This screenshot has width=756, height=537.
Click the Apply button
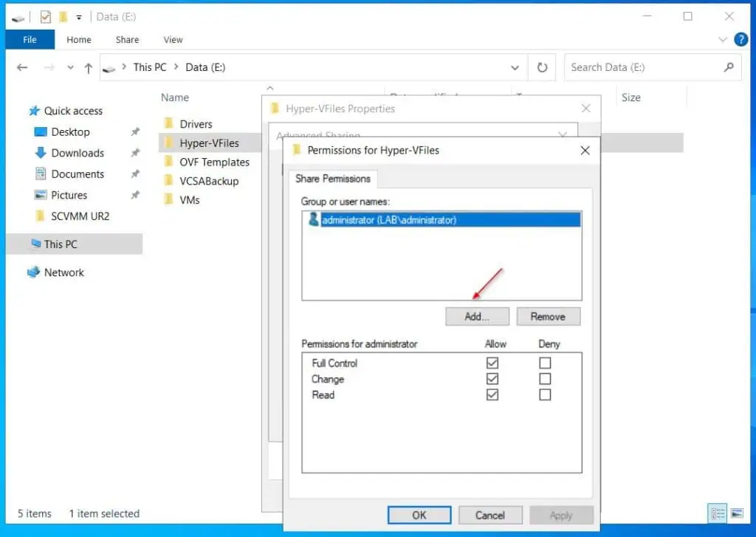click(561, 515)
